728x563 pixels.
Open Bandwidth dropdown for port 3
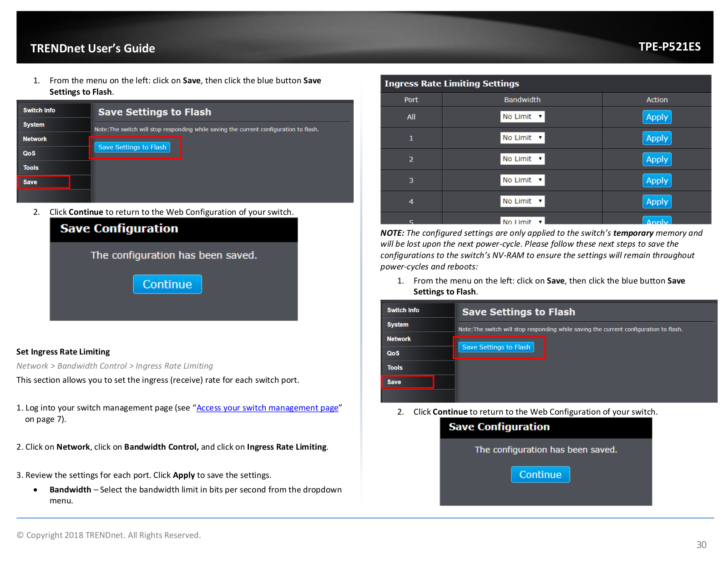pos(522,180)
